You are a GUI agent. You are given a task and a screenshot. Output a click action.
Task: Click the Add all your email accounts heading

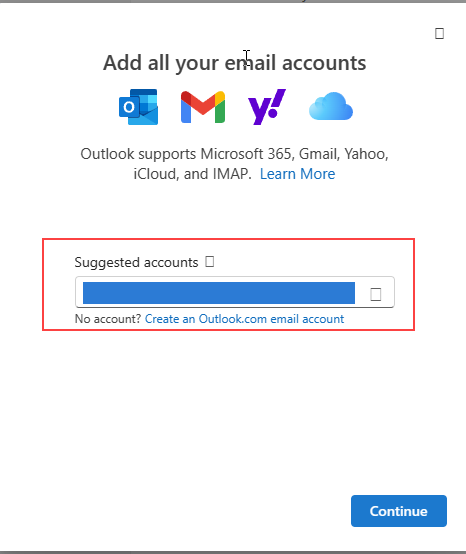click(x=235, y=63)
